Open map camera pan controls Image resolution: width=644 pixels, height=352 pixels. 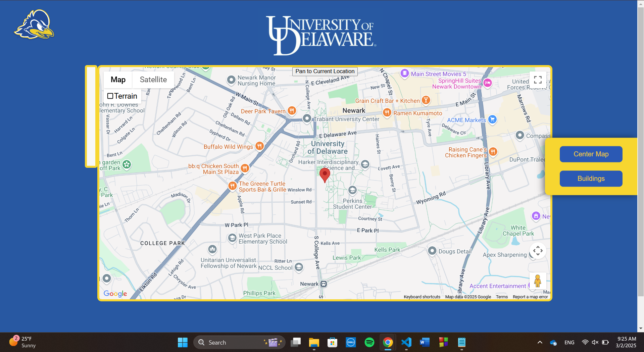tap(538, 251)
